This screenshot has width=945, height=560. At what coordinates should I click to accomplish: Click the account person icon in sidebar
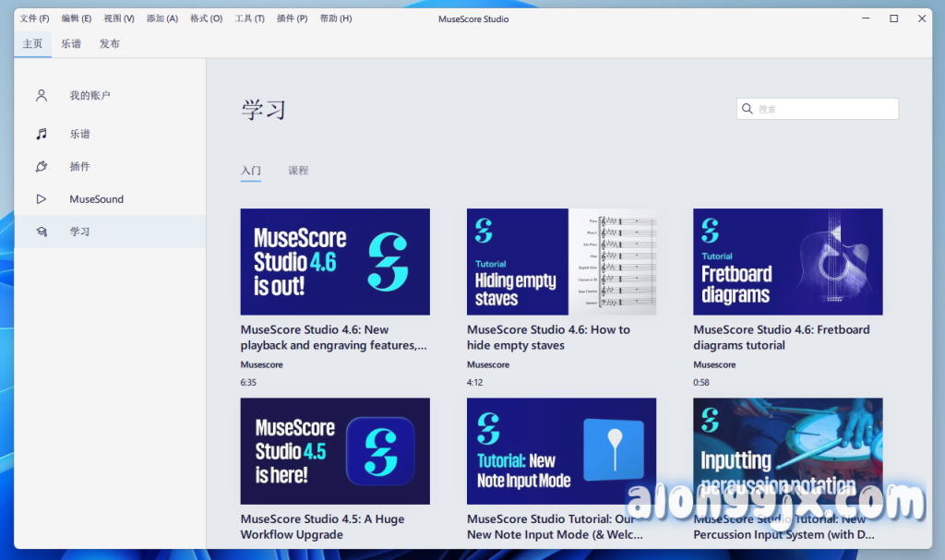coord(42,95)
